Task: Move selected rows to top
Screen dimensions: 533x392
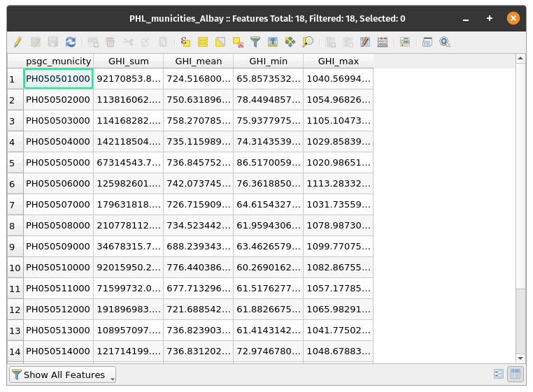Action: (x=273, y=43)
